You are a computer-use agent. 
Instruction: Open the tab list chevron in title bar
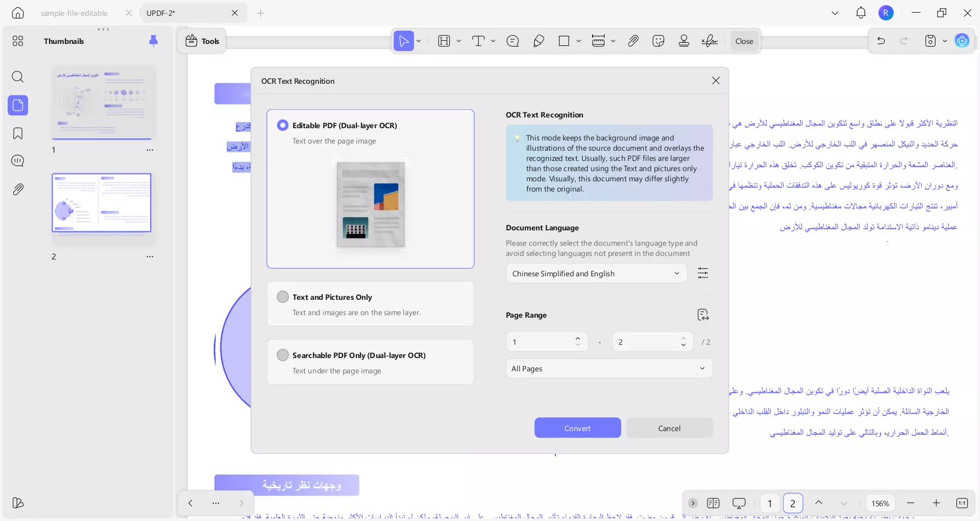(835, 13)
